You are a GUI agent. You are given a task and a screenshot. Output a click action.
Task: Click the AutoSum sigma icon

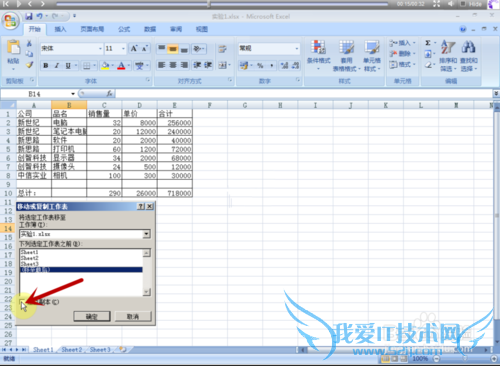click(x=428, y=43)
